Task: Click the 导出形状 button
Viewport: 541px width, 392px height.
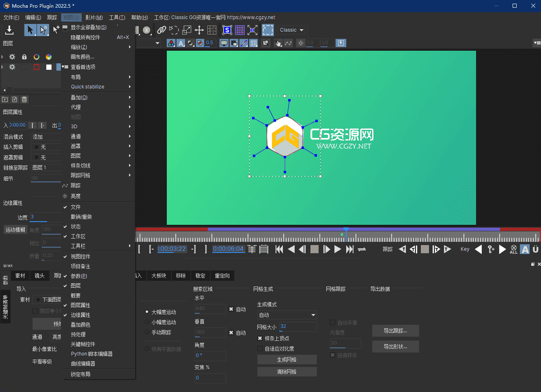Action: pos(395,346)
